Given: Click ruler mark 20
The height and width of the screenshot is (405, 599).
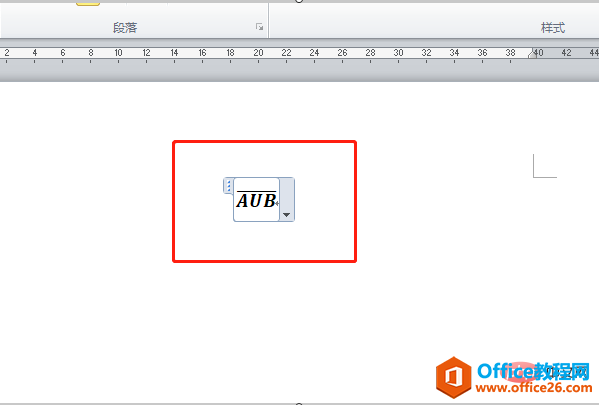Looking at the screenshot, I should coord(258,53).
